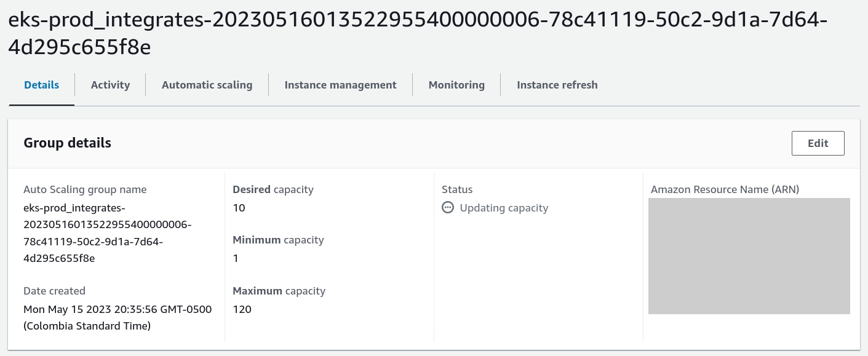The width and height of the screenshot is (868, 356).
Task: Click the Status field label
Action: tap(457, 189)
